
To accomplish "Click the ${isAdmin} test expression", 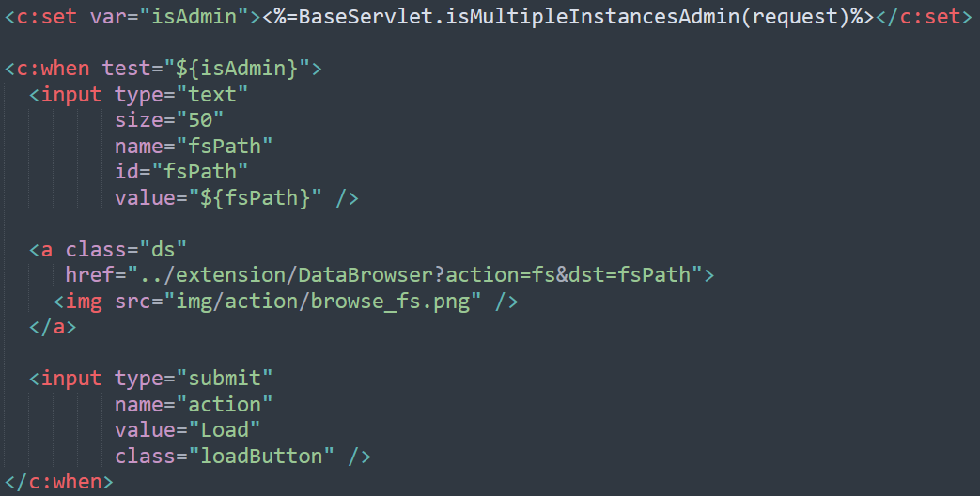I will pos(243,69).
